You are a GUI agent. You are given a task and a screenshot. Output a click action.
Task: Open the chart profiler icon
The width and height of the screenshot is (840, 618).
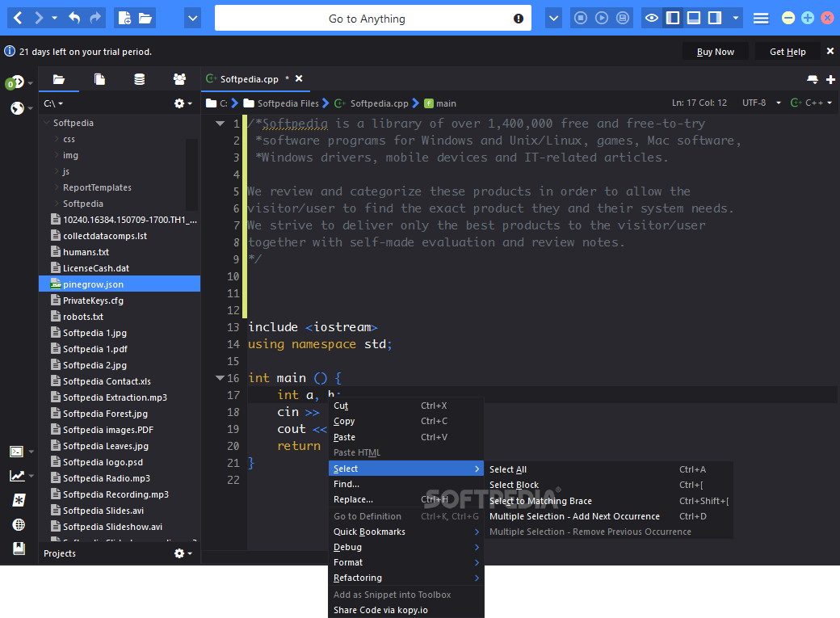point(17,476)
